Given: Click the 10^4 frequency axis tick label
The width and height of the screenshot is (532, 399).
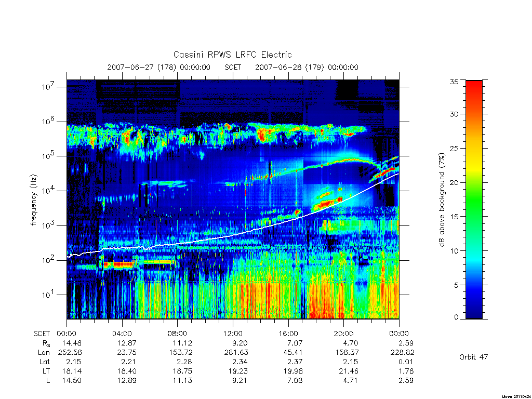Looking at the screenshot, I should coord(49,191).
